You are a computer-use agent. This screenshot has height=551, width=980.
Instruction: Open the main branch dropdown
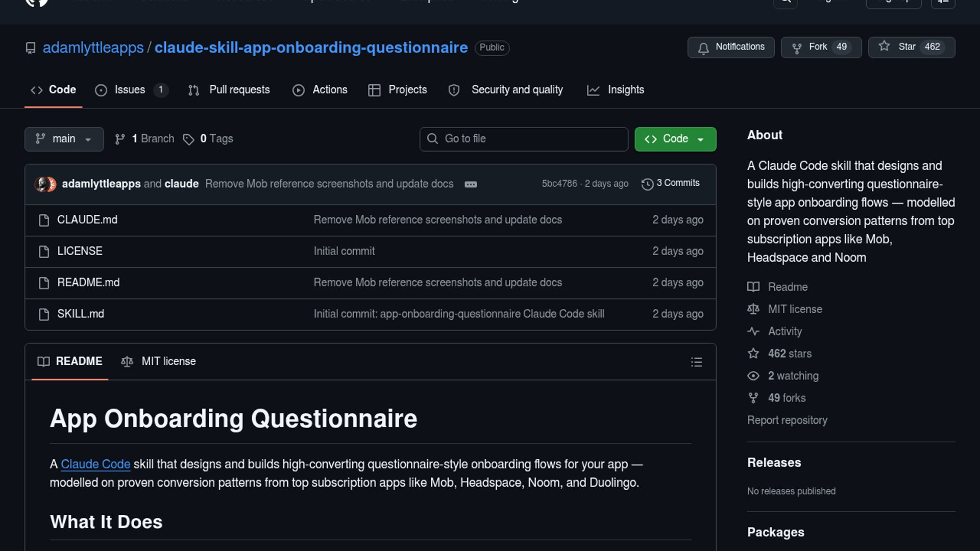[x=64, y=139]
